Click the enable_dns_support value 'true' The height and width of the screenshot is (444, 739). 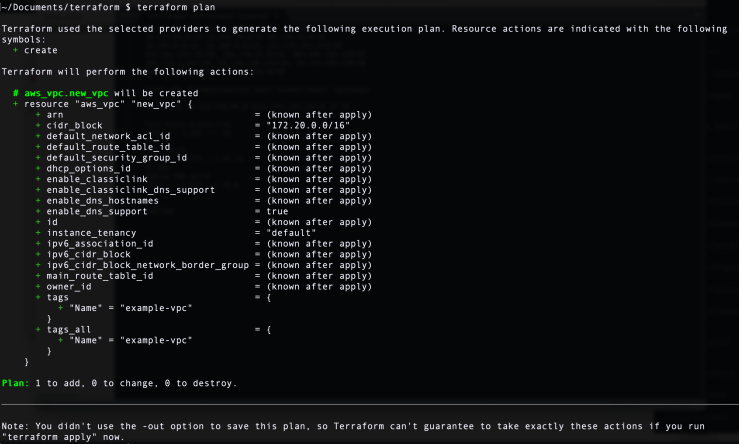[277, 211]
